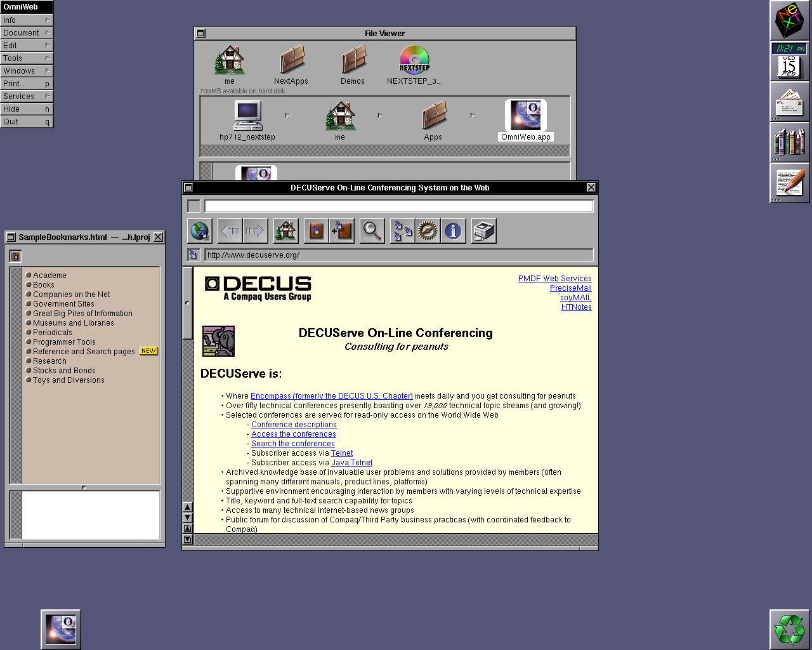
Task: Open the Edit notepad pencil dock icon
Action: tap(790, 183)
